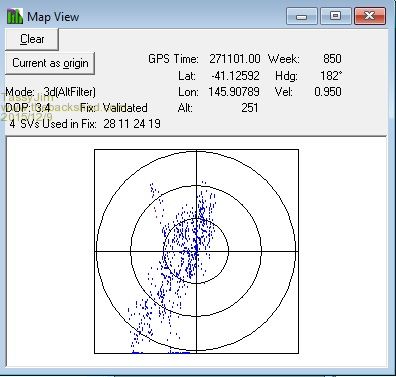Click the Map View app icon
Viewport: 396px width, 377px height.
tap(15, 16)
